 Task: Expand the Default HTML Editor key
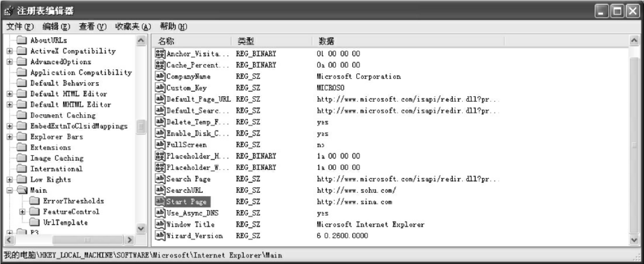9,94
